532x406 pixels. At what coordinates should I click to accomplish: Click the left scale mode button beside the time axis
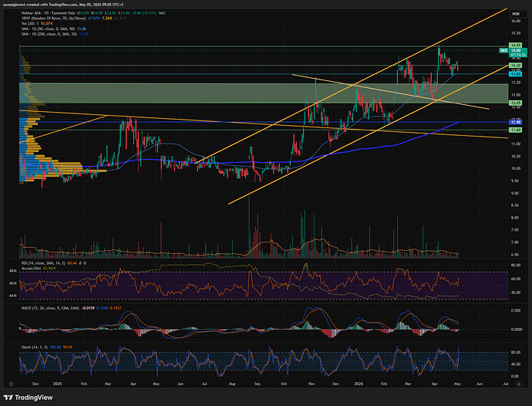12,384
